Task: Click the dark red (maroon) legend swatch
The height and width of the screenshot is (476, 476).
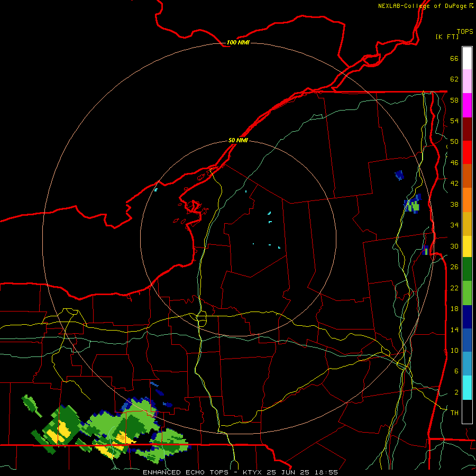Action: tap(467, 129)
